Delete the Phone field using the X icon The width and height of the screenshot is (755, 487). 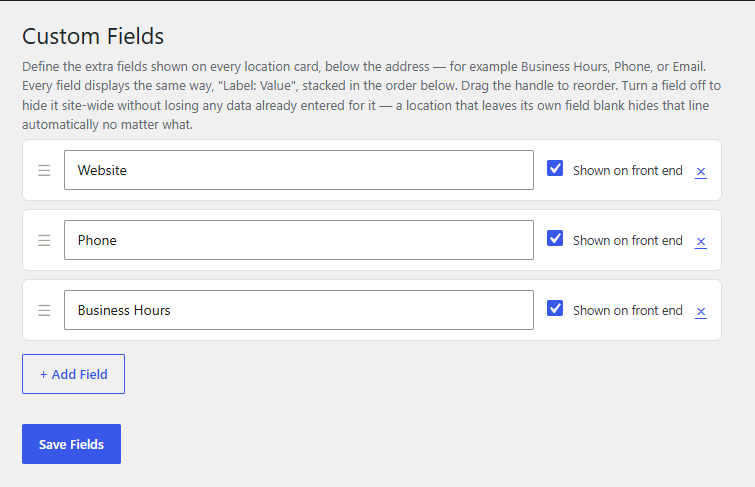[701, 241]
